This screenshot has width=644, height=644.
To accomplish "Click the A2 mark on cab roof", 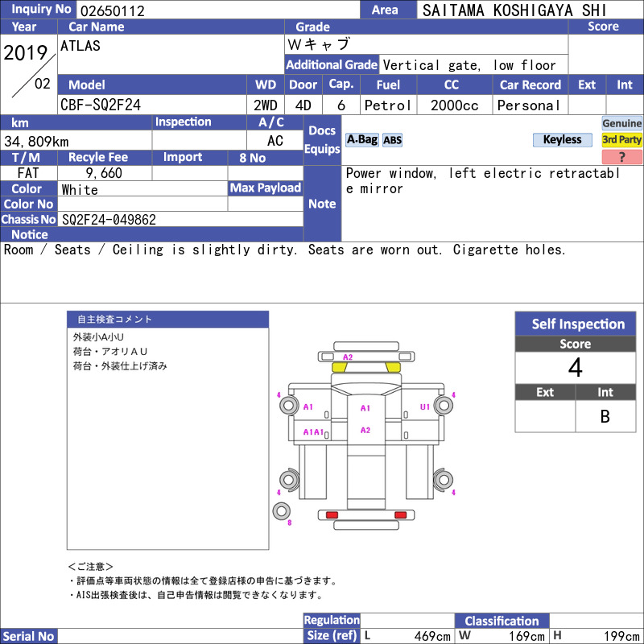I will (365, 430).
